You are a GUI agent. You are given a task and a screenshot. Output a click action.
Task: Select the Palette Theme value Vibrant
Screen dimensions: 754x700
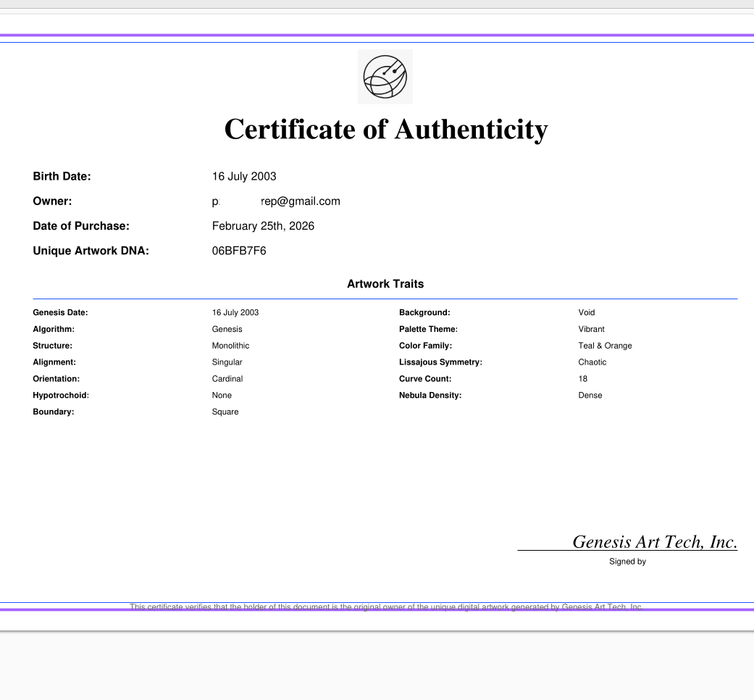click(591, 329)
